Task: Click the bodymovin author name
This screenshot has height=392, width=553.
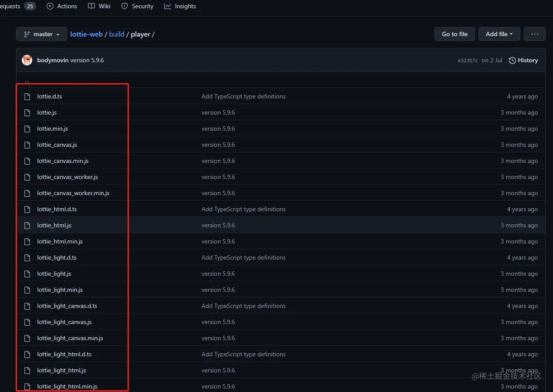Action: 53,60
